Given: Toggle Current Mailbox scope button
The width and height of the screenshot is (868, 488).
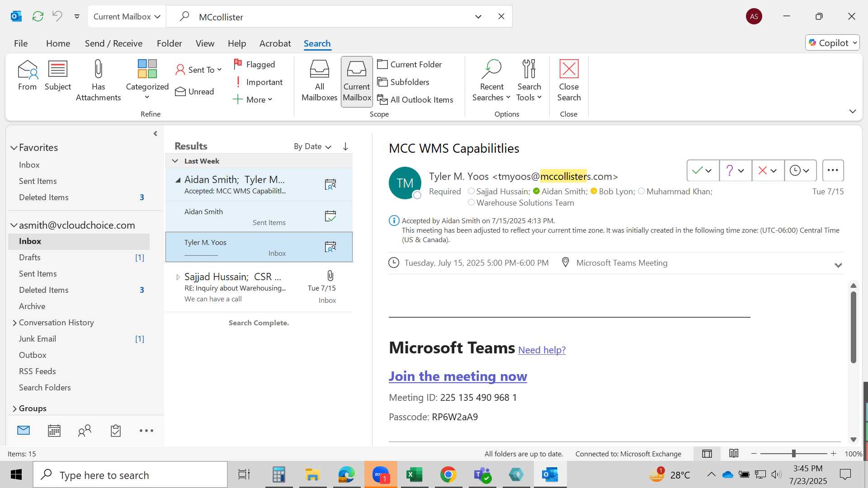Looking at the screenshot, I should click(357, 81).
